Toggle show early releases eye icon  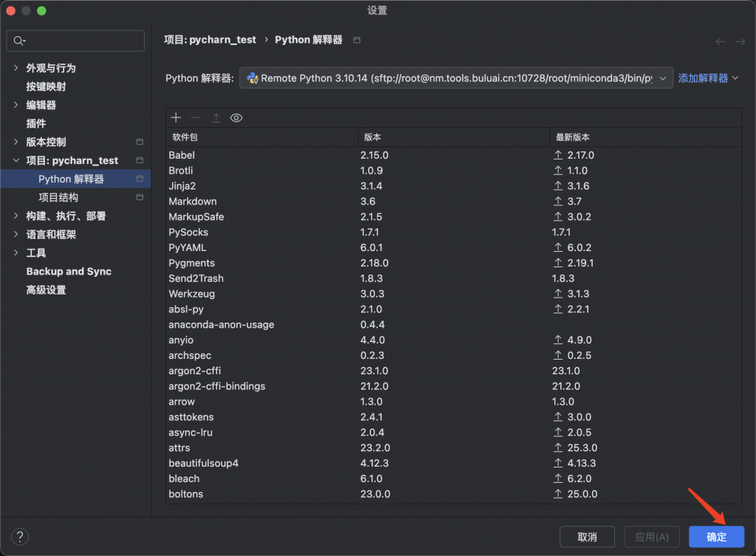click(236, 117)
